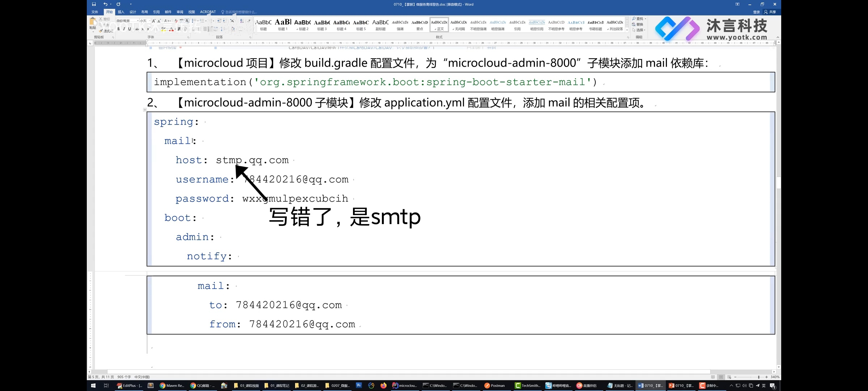Click the font color red swatch button
This screenshot has height=391, width=868.
click(171, 29)
